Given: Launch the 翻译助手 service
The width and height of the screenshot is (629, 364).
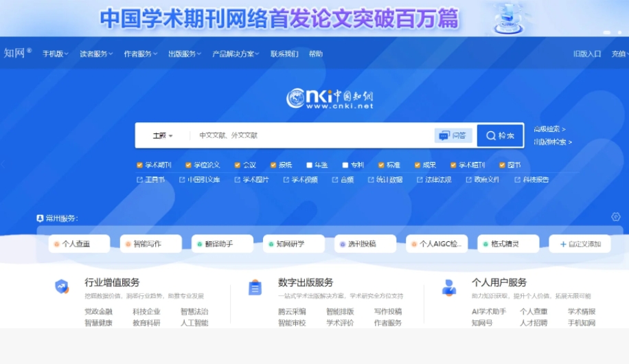Looking at the screenshot, I should pos(222,244).
